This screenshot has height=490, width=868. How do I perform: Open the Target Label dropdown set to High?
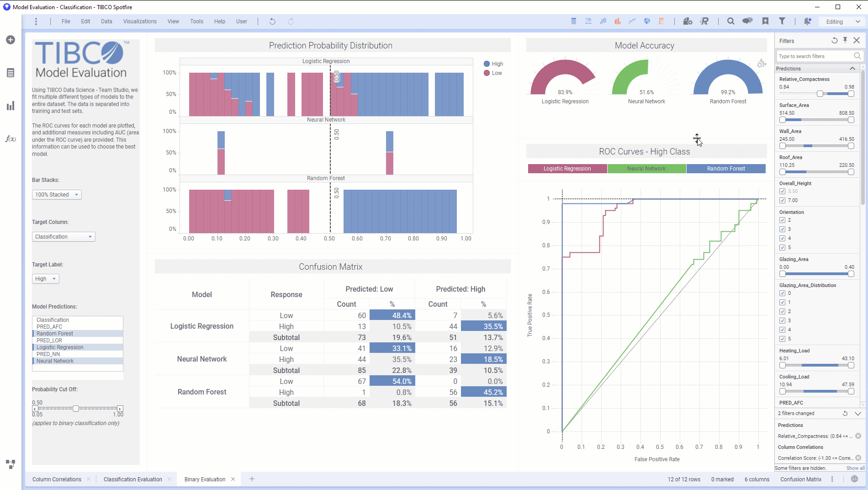(45, 278)
